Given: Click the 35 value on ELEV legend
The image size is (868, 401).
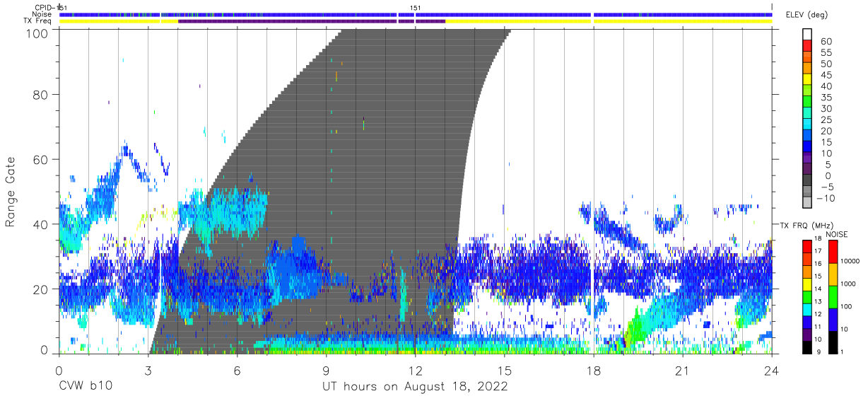Looking at the screenshot, I should [x=826, y=97].
